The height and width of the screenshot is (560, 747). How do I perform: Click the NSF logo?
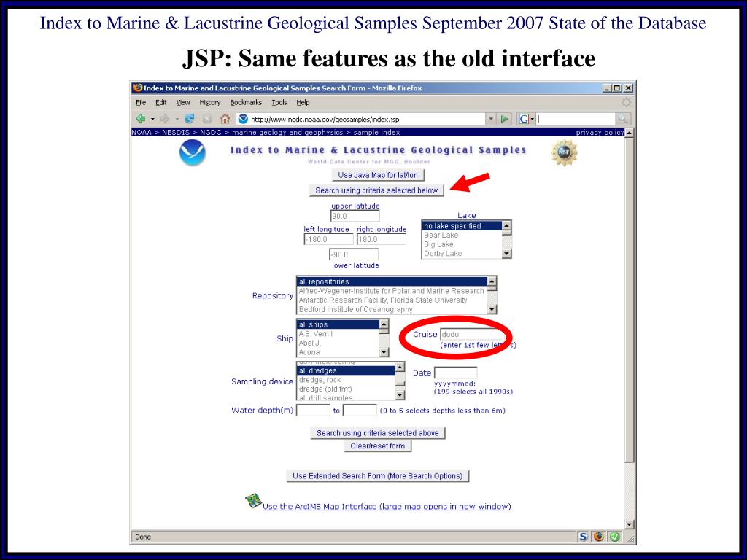tap(564, 152)
